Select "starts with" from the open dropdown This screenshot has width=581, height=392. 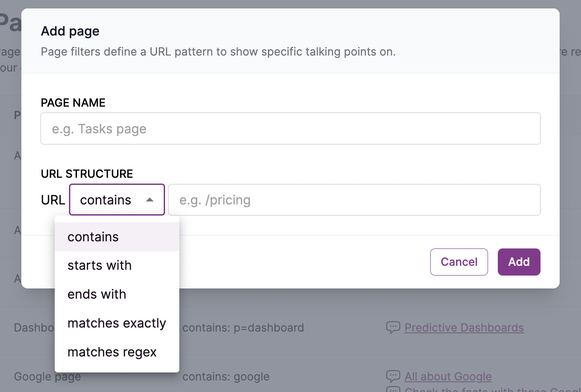[100, 265]
